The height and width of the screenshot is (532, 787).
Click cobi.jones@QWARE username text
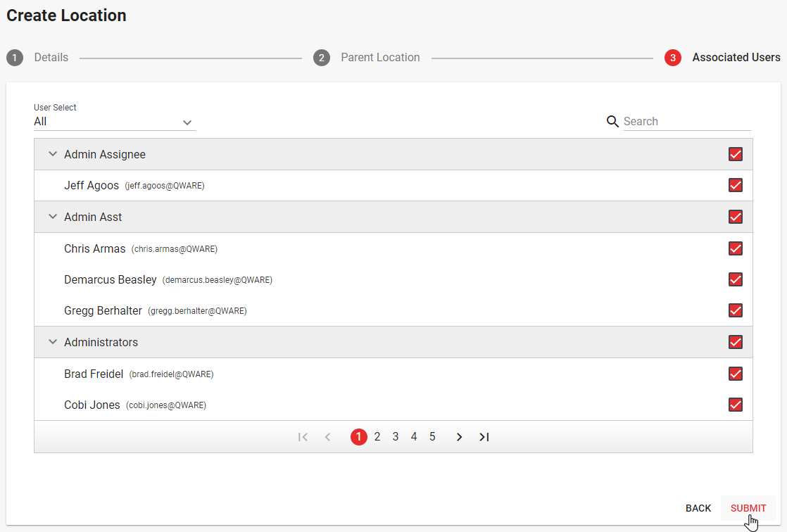click(x=166, y=406)
